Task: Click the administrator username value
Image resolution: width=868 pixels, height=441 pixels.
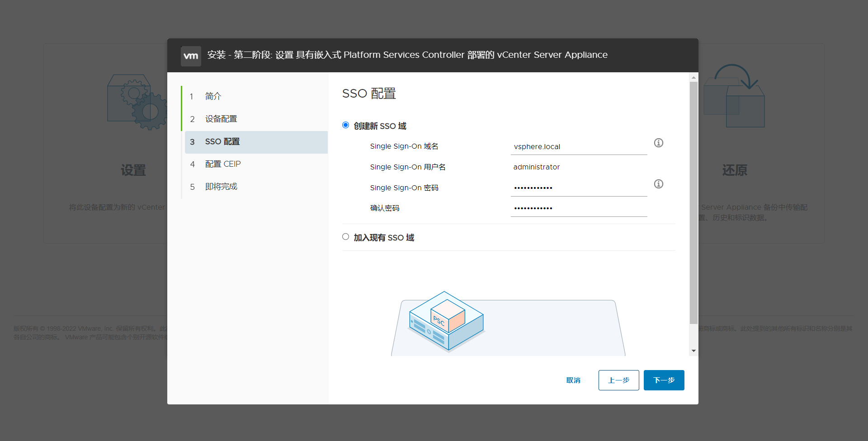Action: tap(537, 167)
